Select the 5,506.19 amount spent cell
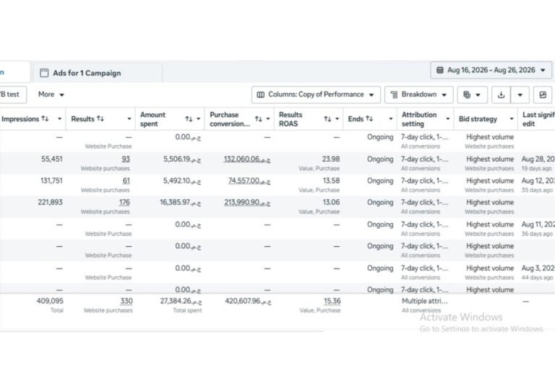Image resolution: width=555 pixels, height=392 pixels. [182, 159]
